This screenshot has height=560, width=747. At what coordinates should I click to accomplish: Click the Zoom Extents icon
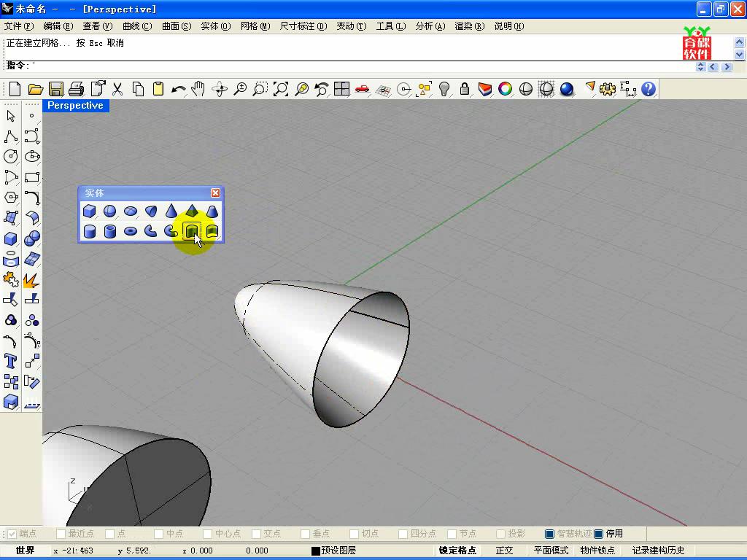[281, 89]
